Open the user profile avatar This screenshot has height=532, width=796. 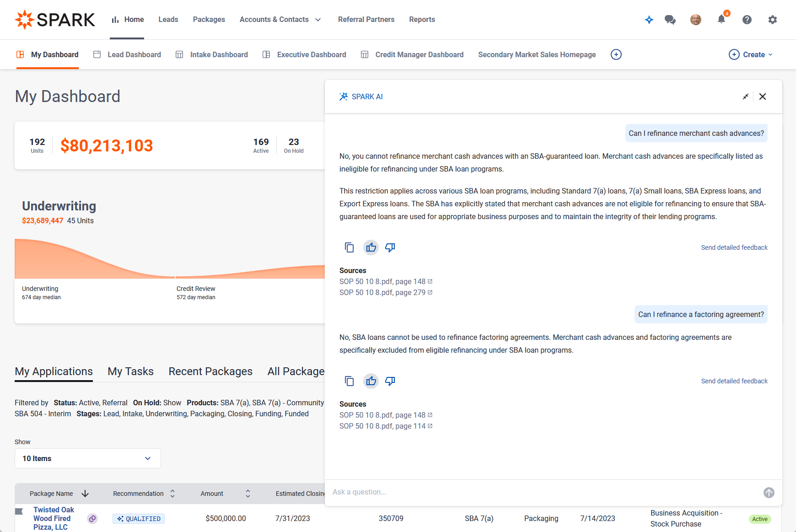(x=696, y=20)
